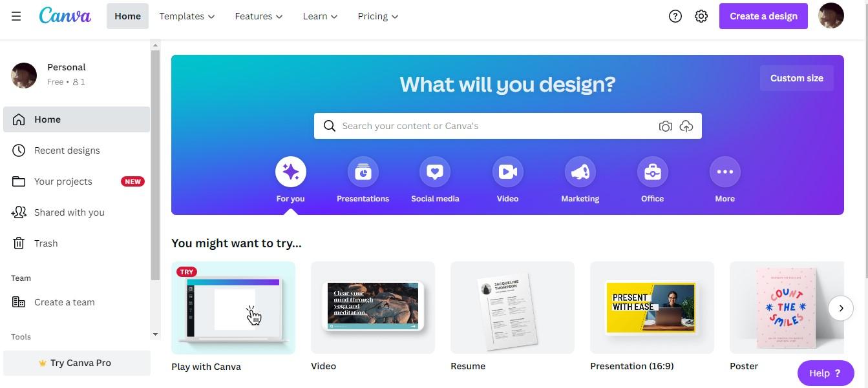The height and width of the screenshot is (388, 868).
Task: Open the help question mark icon
Action: (675, 16)
